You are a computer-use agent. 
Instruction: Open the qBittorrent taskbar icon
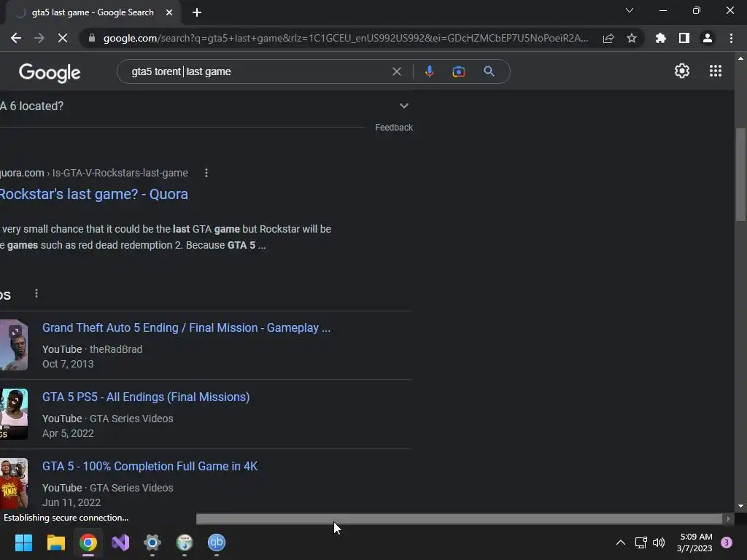pos(217,542)
